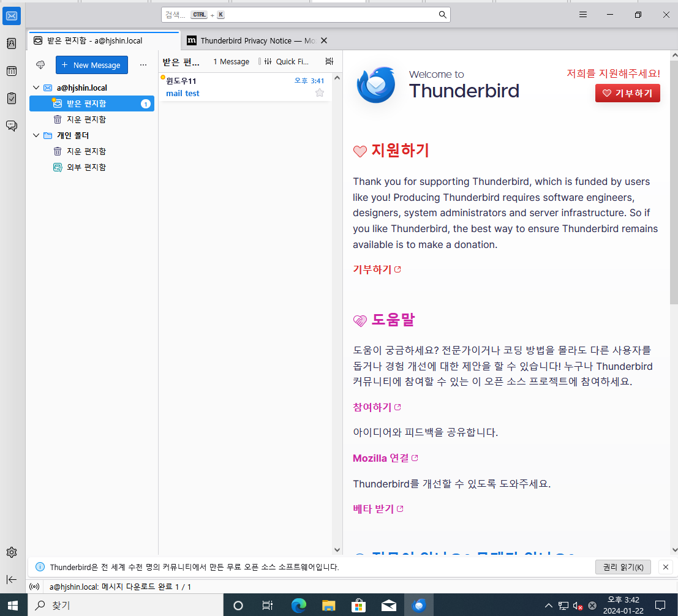Open the 참여하기 link
Screen dimensions: 678x616
pos(377,407)
